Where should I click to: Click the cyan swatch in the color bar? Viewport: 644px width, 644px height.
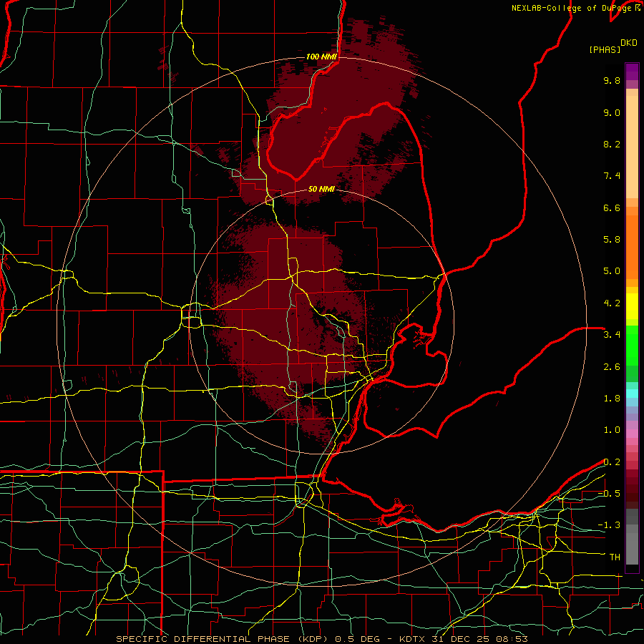[632, 394]
